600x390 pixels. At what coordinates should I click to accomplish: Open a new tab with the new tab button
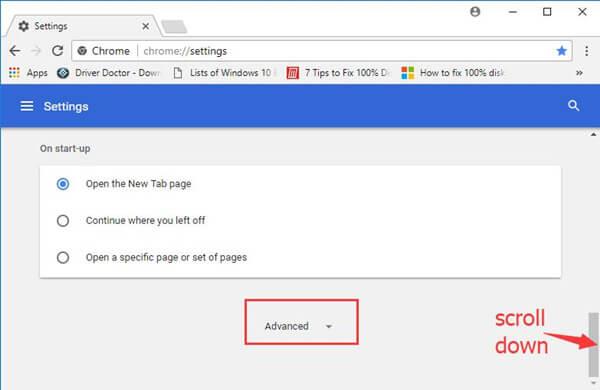[x=174, y=27]
